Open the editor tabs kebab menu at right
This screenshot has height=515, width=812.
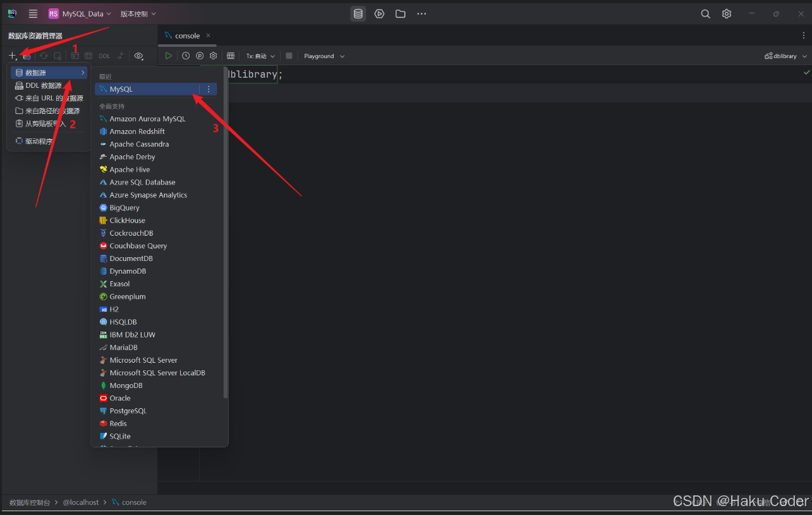[x=804, y=36]
